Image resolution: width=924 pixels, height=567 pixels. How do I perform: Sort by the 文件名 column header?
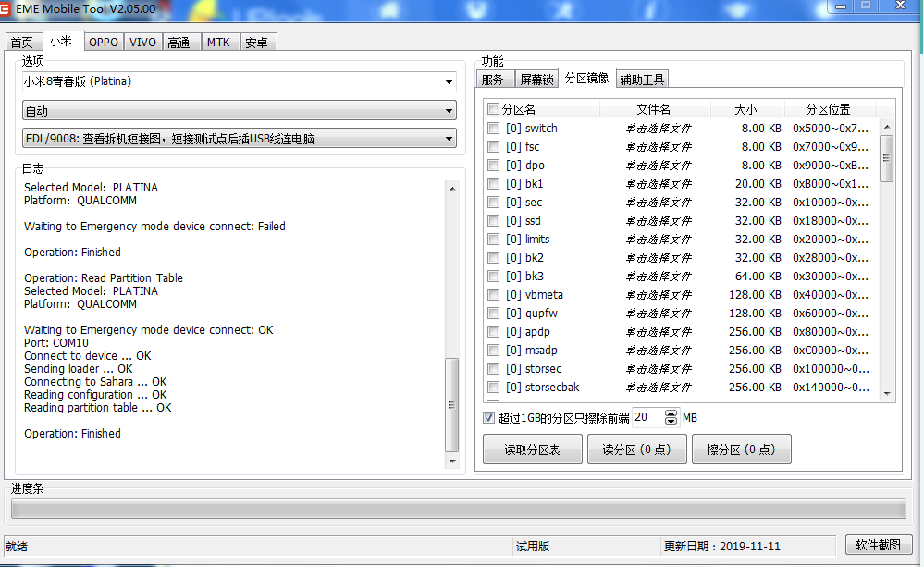[654, 109]
